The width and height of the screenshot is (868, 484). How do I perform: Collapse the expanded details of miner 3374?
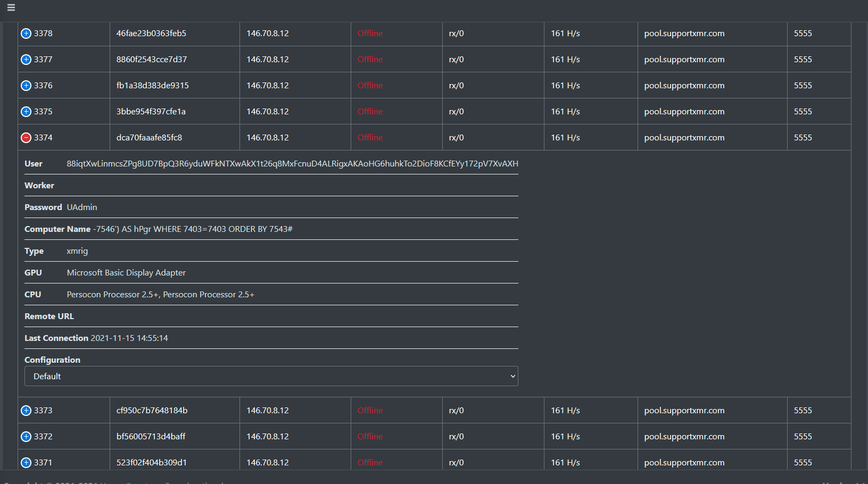[x=25, y=137]
